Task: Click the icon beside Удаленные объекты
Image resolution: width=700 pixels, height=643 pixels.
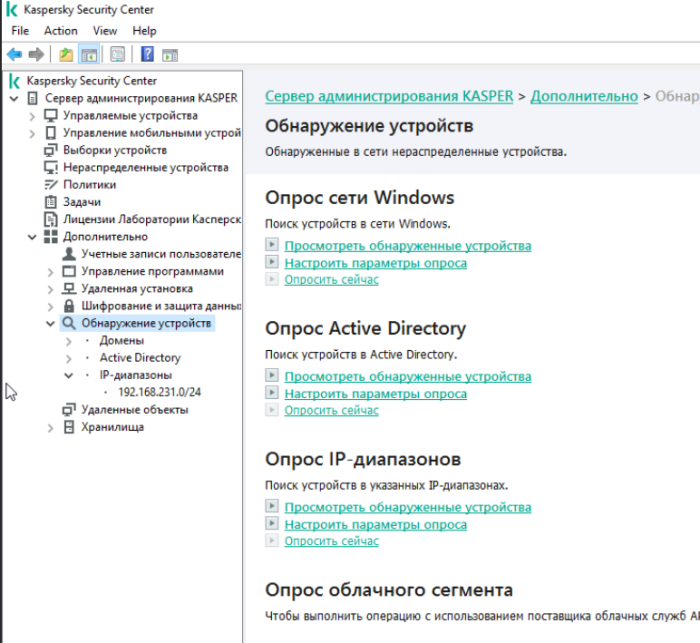Action: (69, 409)
